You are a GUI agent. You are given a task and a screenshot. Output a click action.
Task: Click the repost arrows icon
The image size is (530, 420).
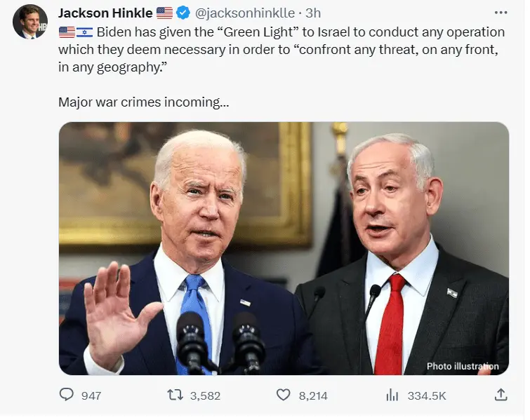(x=175, y=395)
